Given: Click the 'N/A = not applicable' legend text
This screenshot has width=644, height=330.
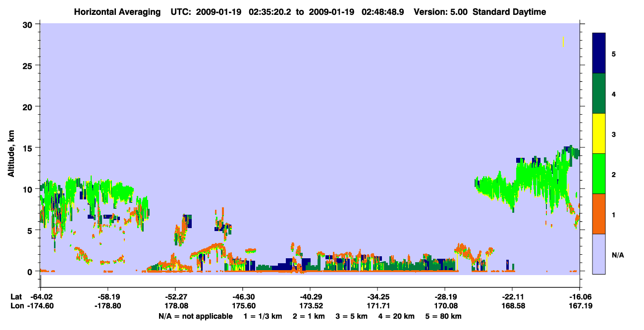Looking at the screenshot, I should pos(195,316).
